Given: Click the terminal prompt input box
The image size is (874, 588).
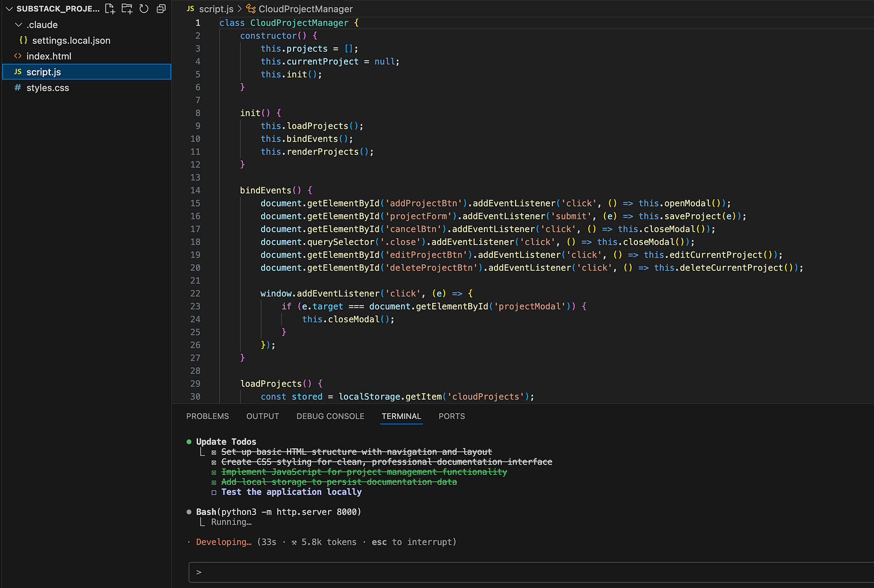Looking at the screenshot, I should coord(531,572).
